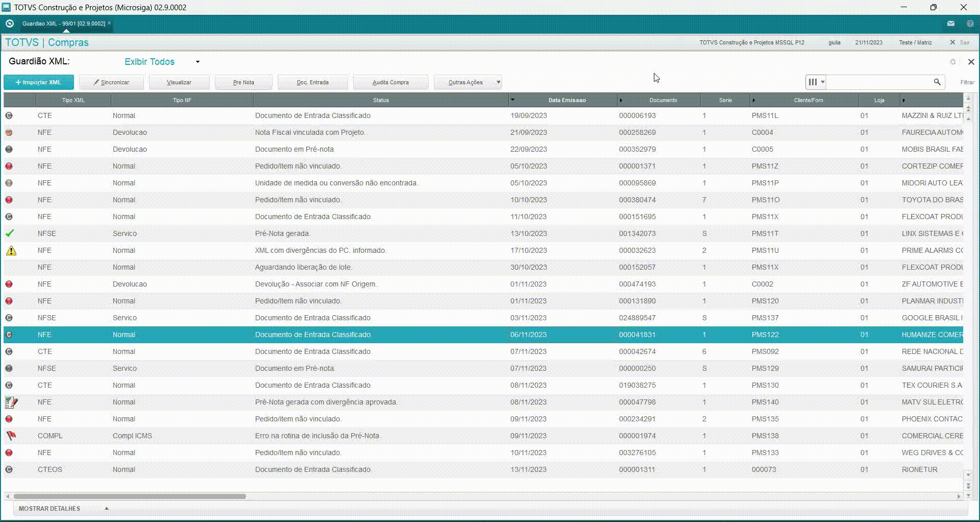This screenshot has width=980, height=522.
Task: Close the Guardiao XML tab
Action: (109, 23)
